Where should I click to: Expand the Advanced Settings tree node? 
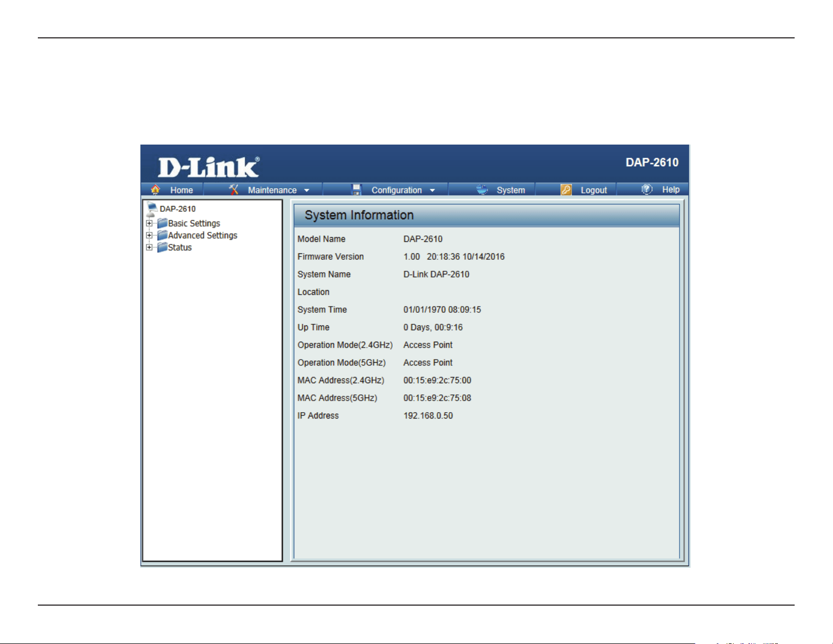(149, 236)
